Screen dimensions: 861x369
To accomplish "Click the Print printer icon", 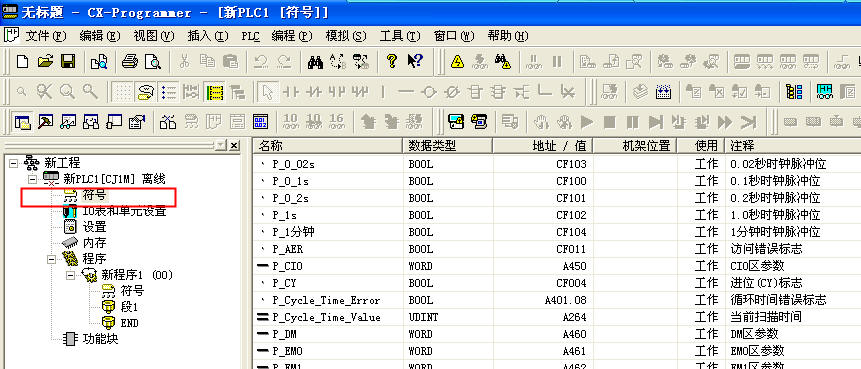I will [130, 61].
